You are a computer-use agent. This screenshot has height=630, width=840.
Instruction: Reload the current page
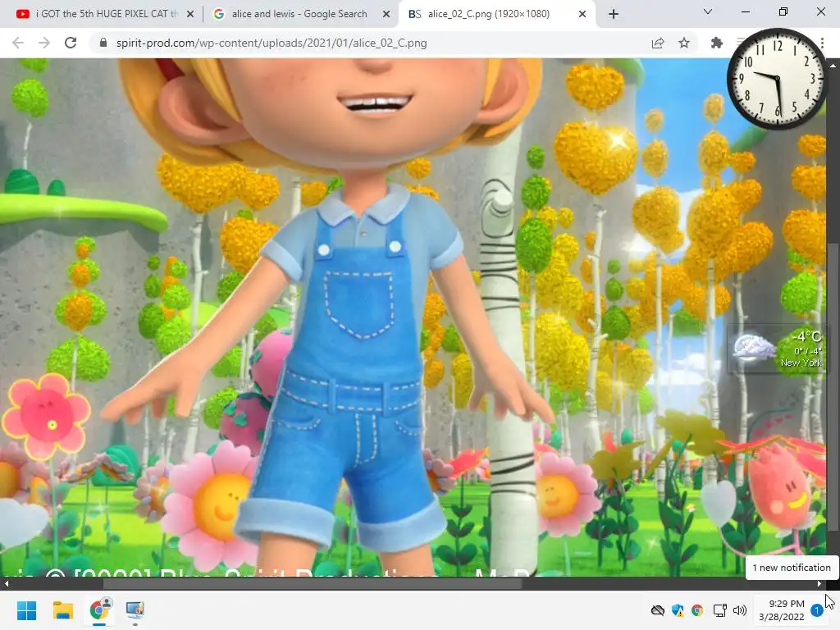tap(71, 43)
